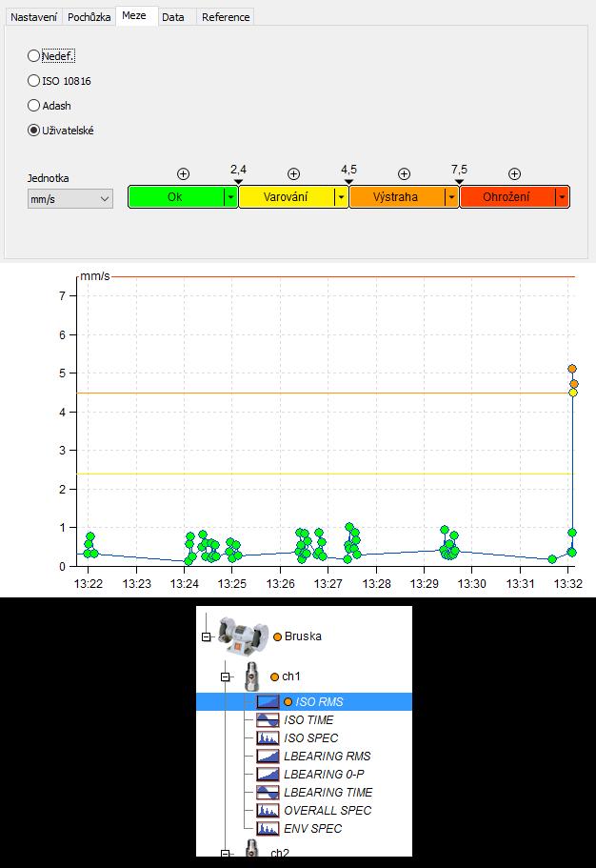Click the 4,5 limit marker triangle
596x868 pixels.
[x=348, y=182]
